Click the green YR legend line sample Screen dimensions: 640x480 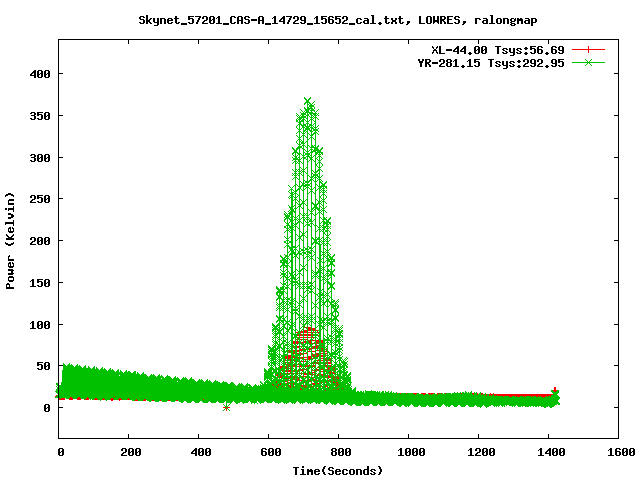588,63
